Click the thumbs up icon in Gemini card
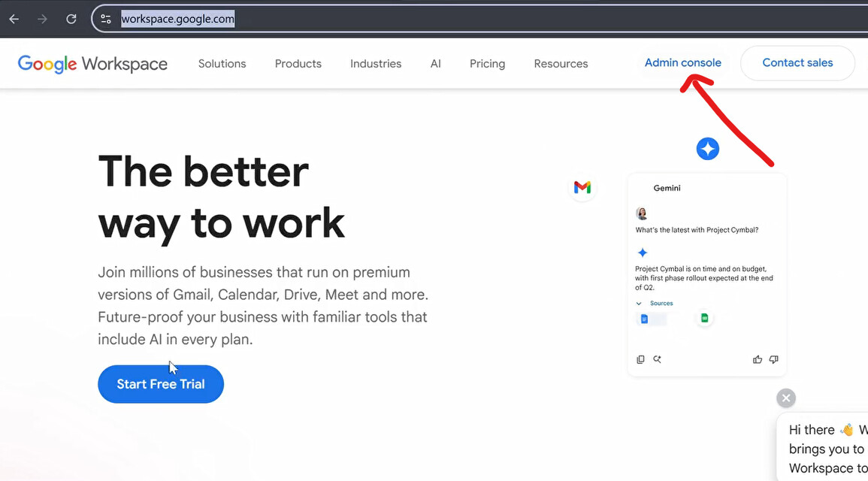Viewport: 868px width, 481px height. click(x=757, y=360)
